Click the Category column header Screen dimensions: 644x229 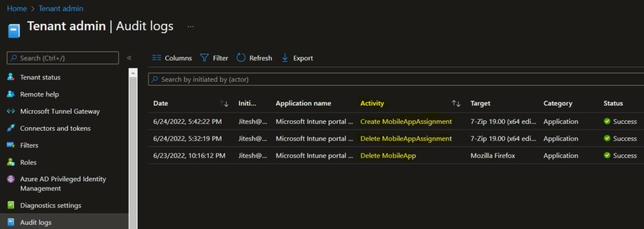click(557, 103)
